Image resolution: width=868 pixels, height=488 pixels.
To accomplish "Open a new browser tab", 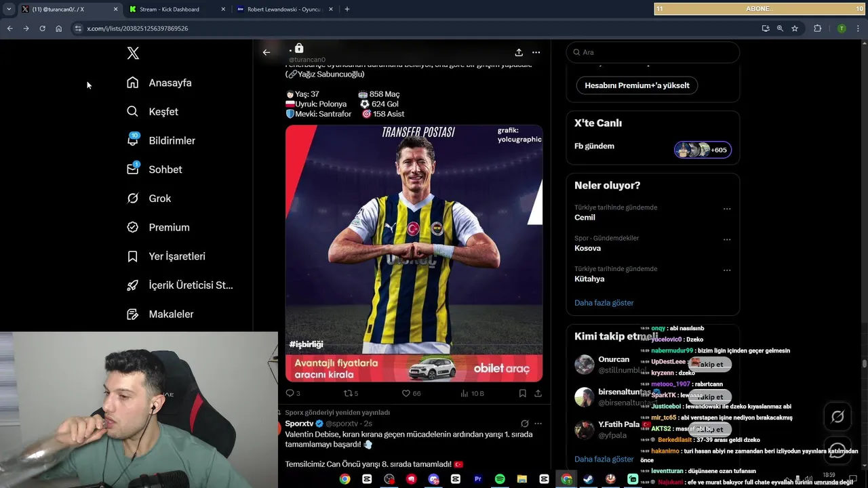I will click(347, 9).
